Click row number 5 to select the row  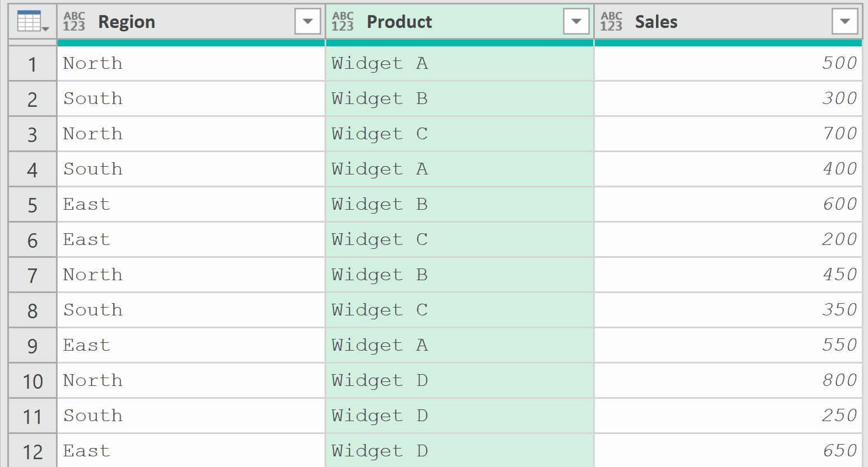[32, 204]
